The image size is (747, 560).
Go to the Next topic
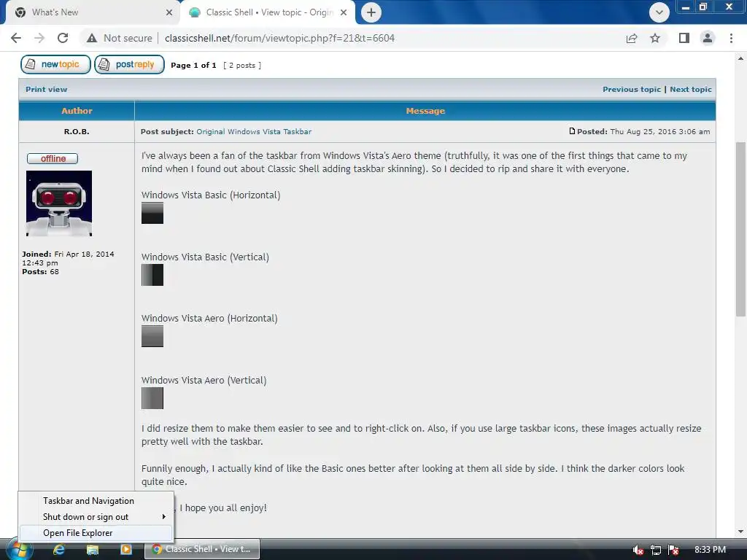[690, 89]
